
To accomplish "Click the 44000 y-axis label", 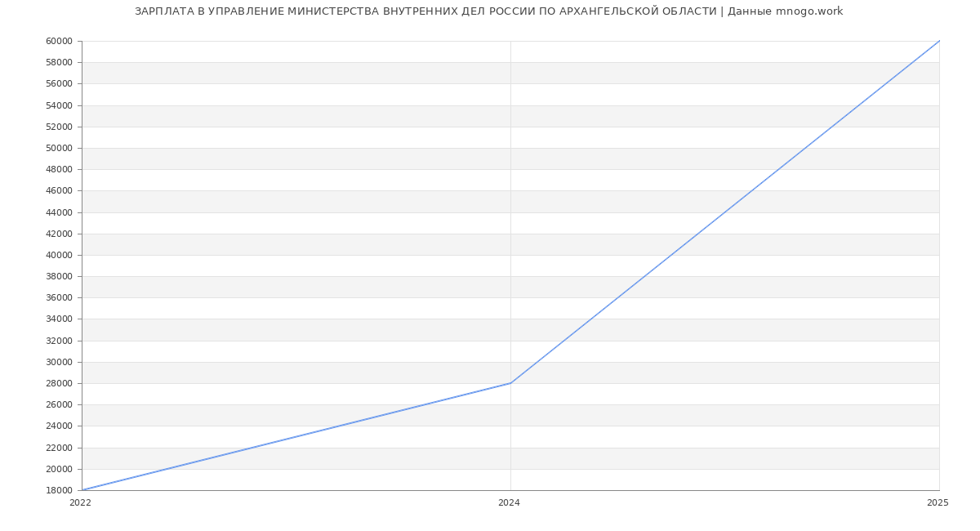I will coord(59,212).
